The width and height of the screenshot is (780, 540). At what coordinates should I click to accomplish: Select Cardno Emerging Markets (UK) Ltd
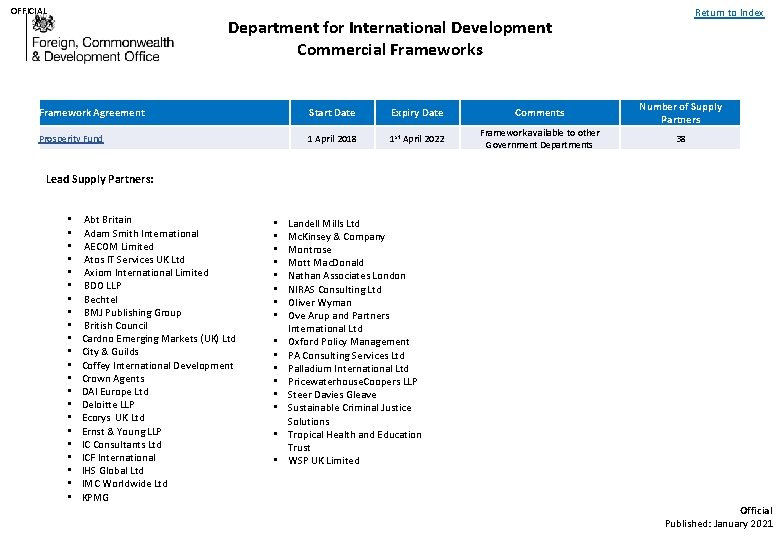pyautogui.click(x=159, y=339)
